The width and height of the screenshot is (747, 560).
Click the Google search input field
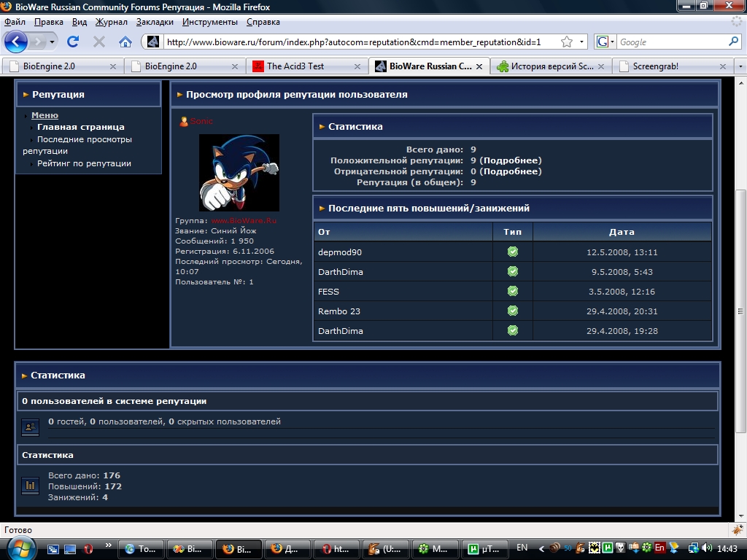pos(672,42)
